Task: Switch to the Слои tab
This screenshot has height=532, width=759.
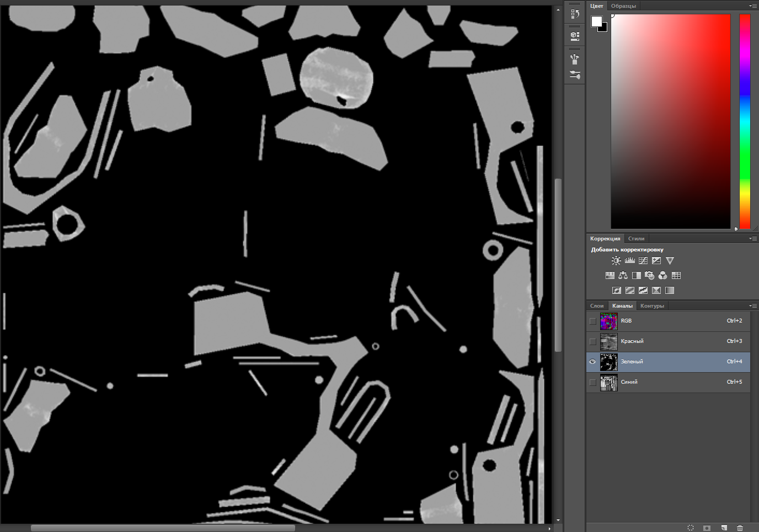Action: point(597,306)
